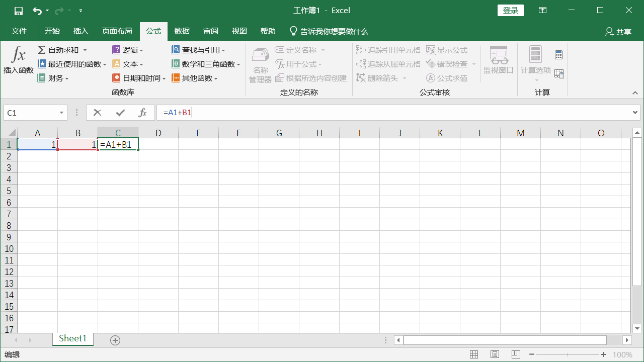Open 财务 (Financial) functions icon
The image size is (644, 362).
click(42, 78)
